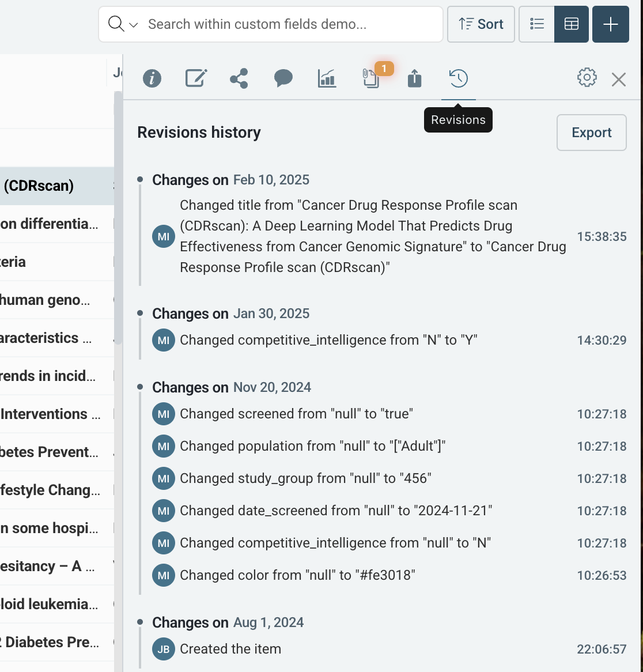Click the 'Revisions history' heading
This screenshot has height=672, width=643.
(199, 133)
